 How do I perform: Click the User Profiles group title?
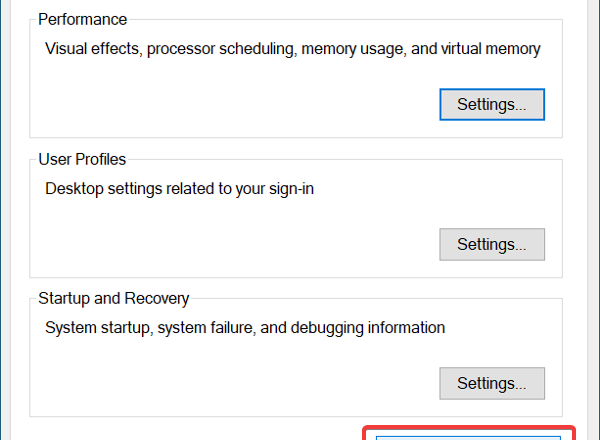82,159
